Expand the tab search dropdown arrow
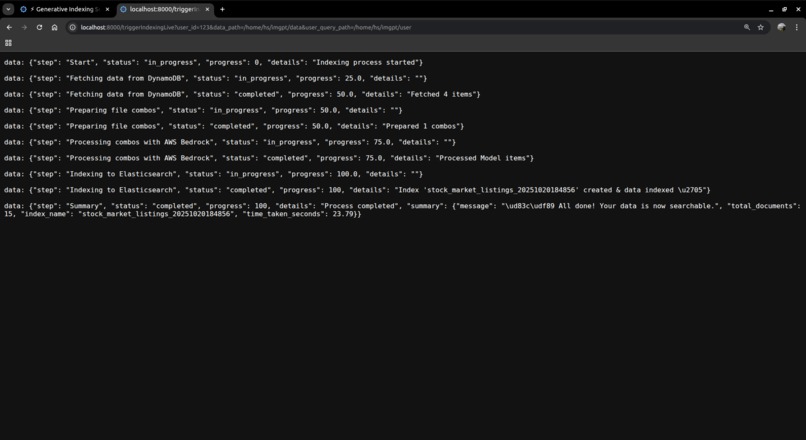 [8, 9]
